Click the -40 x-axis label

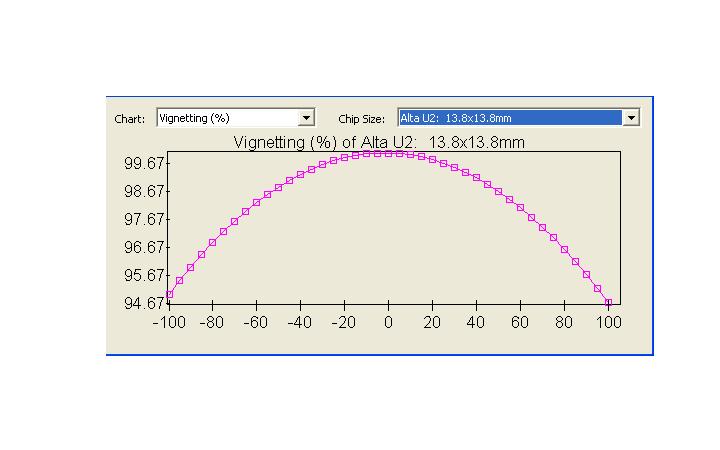299,322
